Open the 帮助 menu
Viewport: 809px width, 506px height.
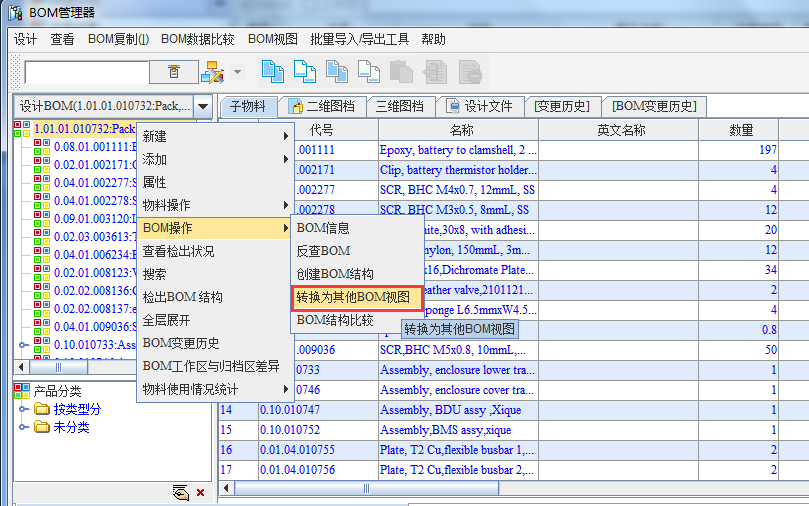pos(433,39)
